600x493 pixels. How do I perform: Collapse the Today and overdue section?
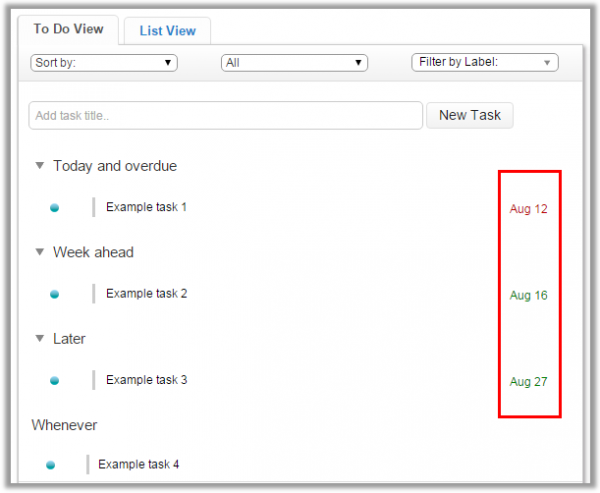tap(40, 165)
